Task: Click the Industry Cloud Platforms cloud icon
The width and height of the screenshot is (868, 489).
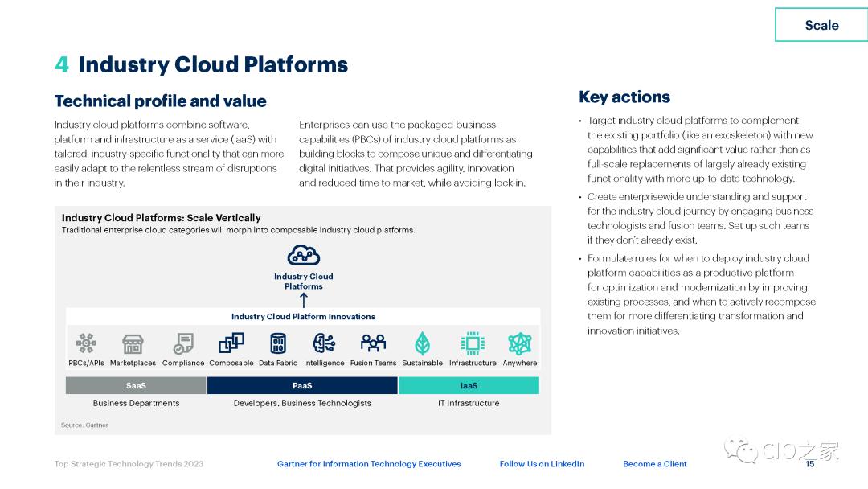Action: [x=304, y=256]
